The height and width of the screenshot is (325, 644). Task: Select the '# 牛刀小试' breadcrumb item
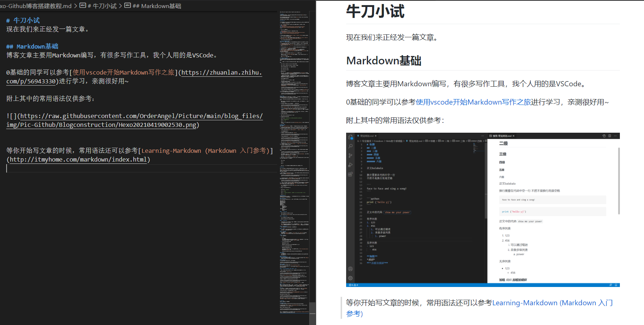102,6
